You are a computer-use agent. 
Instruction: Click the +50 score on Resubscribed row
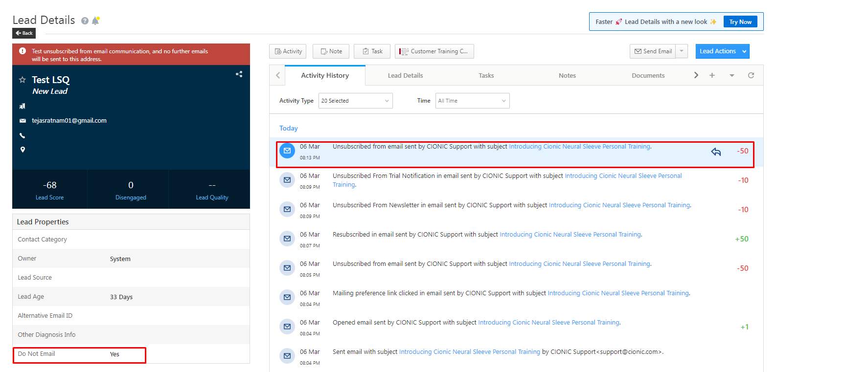742,239
